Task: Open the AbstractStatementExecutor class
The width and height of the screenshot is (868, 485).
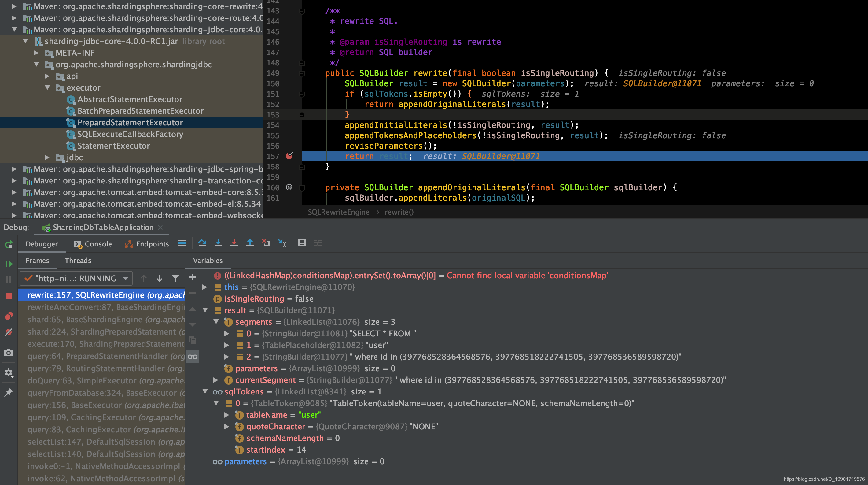Action: click(x=130, y=99)
